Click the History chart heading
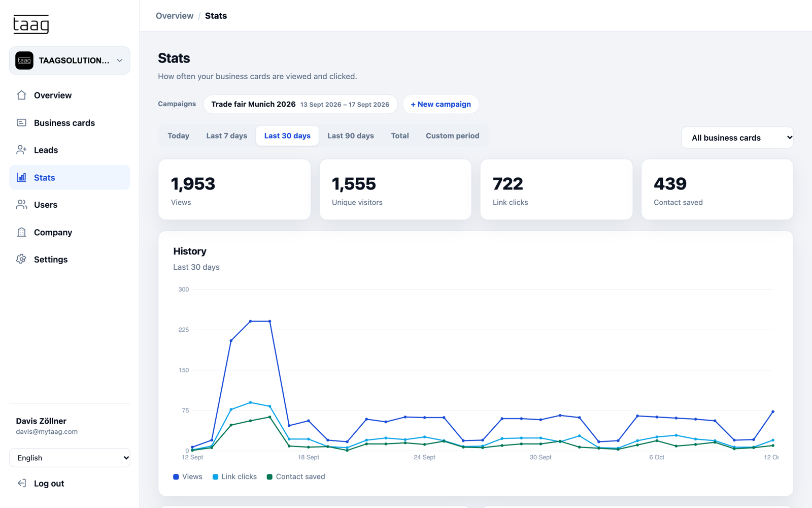 [190, 251]
